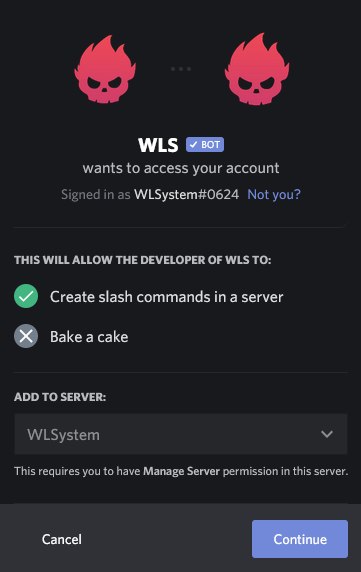Click the wants to access your account text
361x572 pixels.
tap(181, 168)
